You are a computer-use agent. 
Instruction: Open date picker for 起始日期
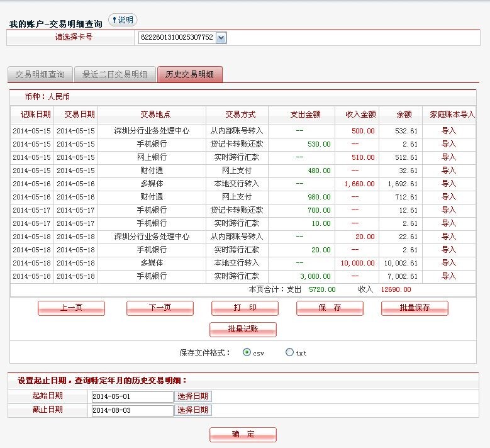point(193,396)
